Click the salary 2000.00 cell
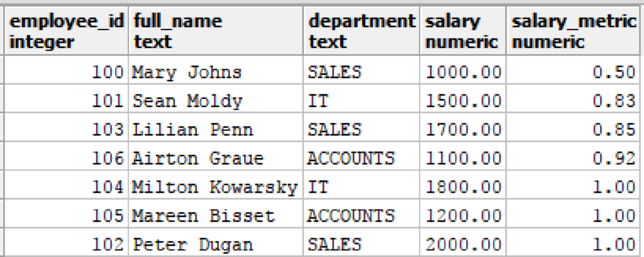This screenshot has width=644, height=257. [463, 243]
